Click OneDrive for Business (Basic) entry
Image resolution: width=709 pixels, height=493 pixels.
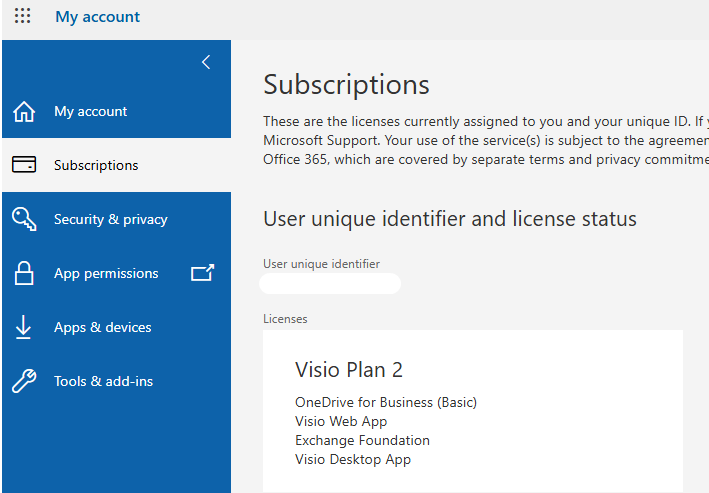tap(386, 402)
